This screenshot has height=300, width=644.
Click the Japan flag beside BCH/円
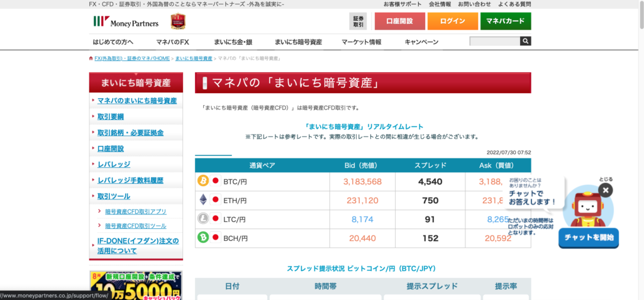pos(216,238)
